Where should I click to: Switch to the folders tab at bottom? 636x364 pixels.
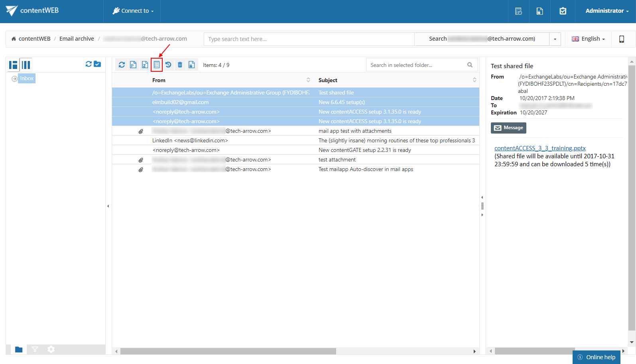point(19,349)
